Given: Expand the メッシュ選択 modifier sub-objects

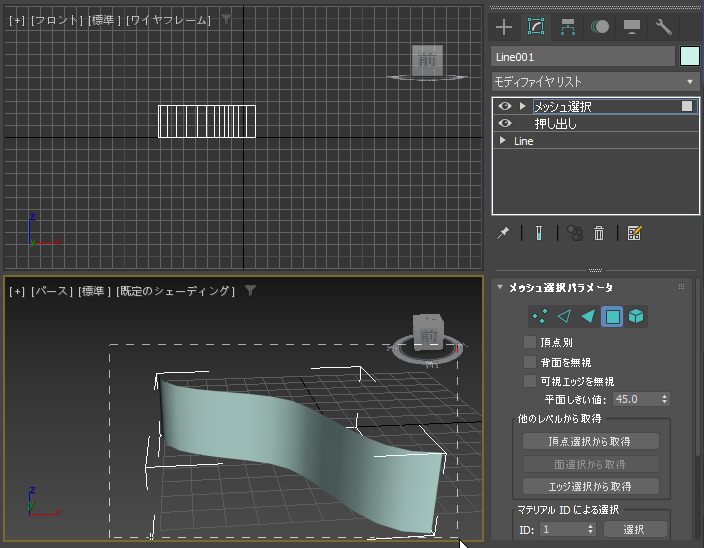Looking at the screenshot, I should tap(522, 106).
